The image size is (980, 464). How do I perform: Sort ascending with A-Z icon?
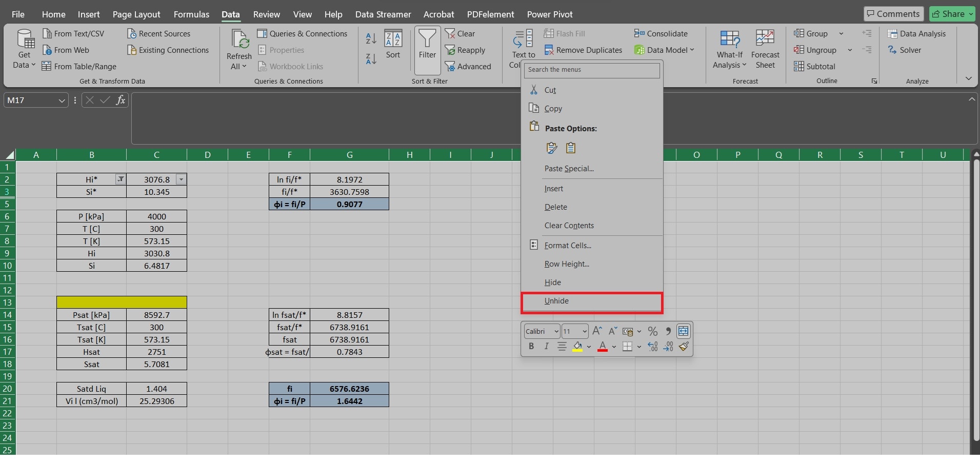[x=371, y=38]
